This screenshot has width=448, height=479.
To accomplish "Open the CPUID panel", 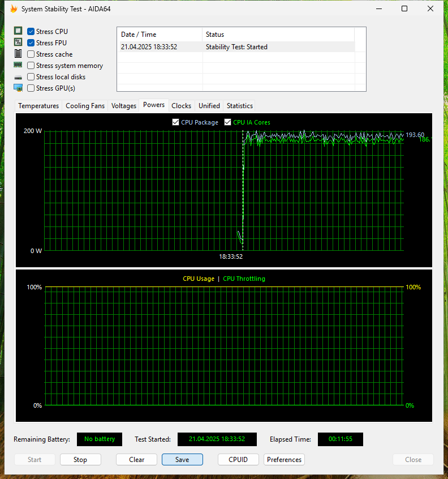I will click(238, 459).
